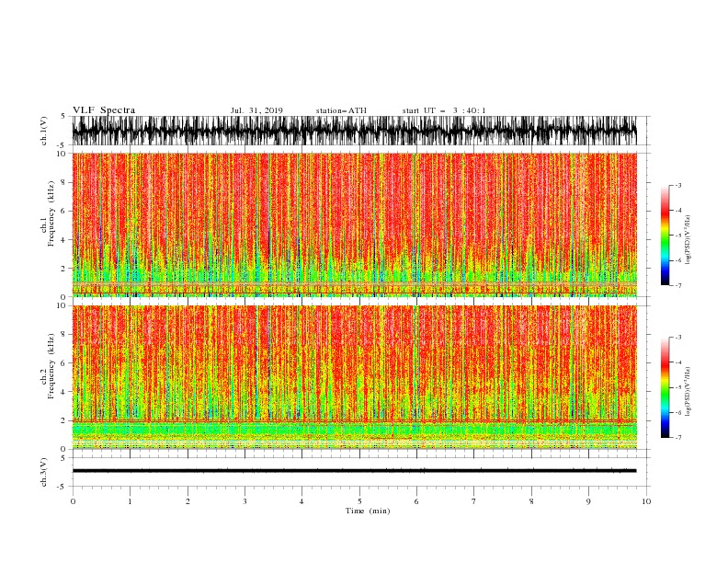Select the "ch.3(V)" axis label
This screenshot has height=563, width=728.
(x=44, y=472)
